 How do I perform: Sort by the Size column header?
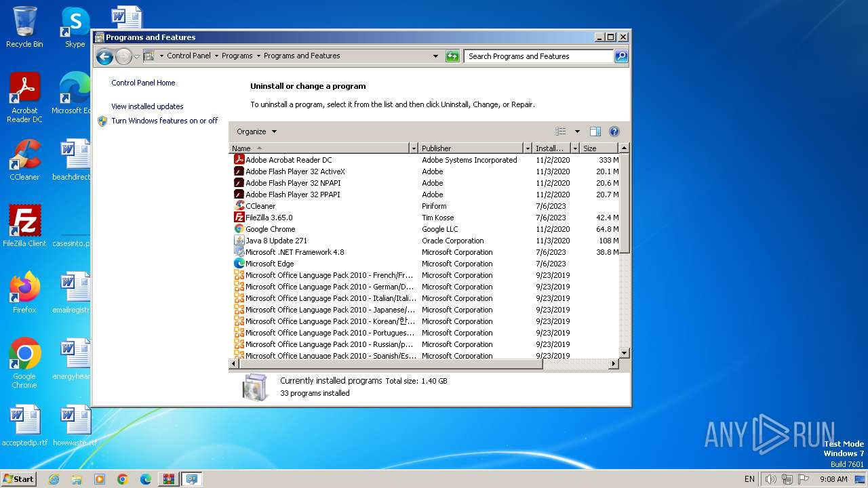click(x=599, y=148)
